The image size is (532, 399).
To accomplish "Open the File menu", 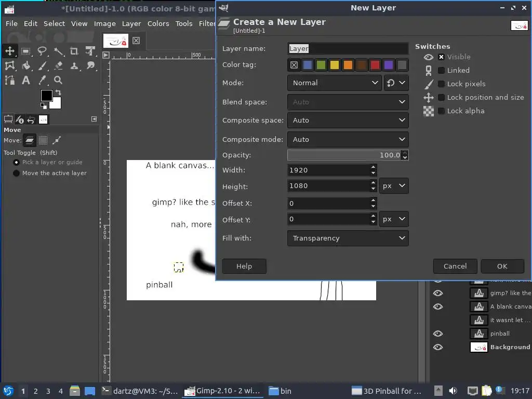I will click(x=11, y=24).
